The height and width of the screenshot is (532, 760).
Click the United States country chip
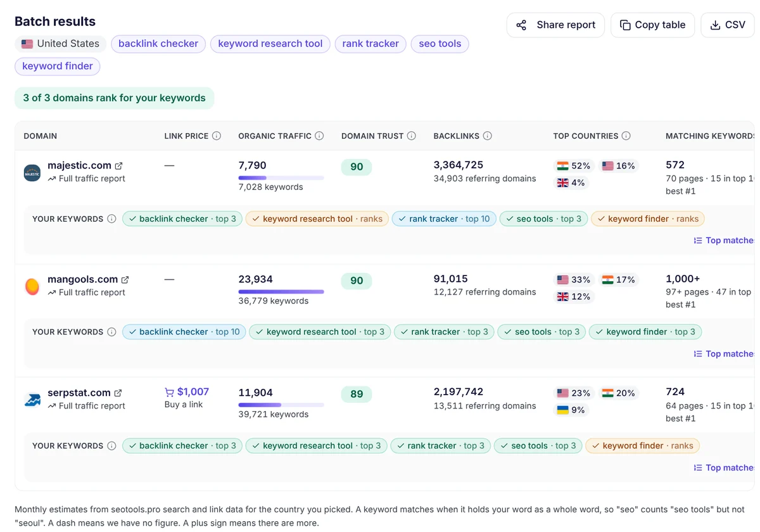pos(60,44)
